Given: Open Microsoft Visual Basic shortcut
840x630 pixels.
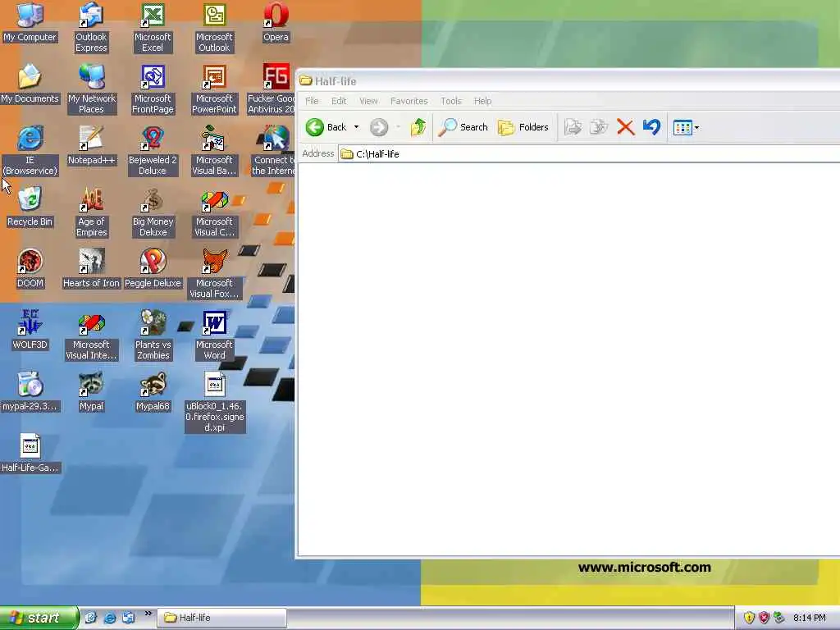Looking at the screenshot, I should pos(214,151).
